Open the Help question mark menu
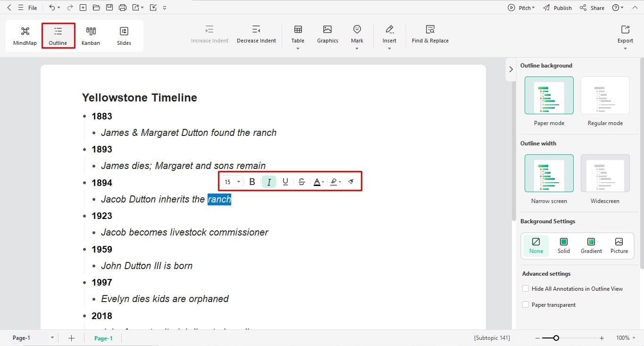 coord(618,8)
